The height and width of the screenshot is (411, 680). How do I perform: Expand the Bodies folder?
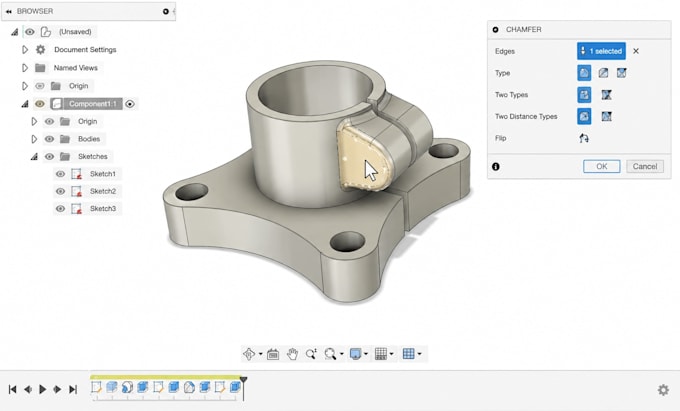(34, 139)
